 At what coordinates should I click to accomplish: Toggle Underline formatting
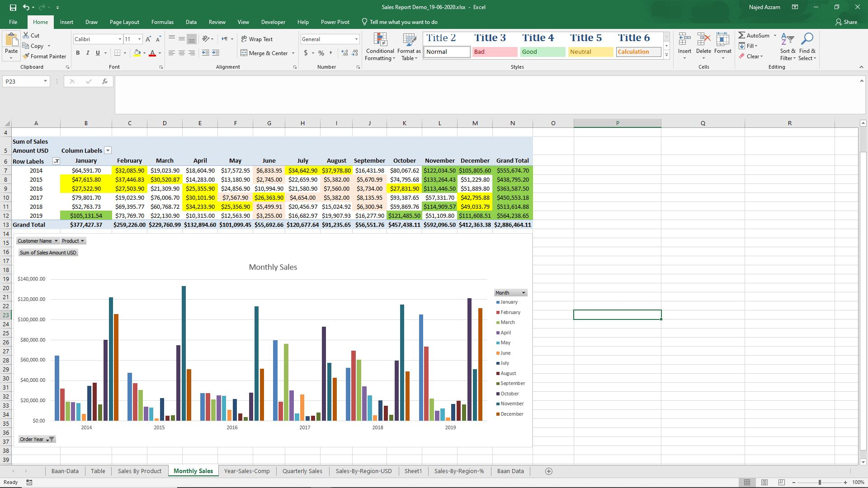point(98,53)
